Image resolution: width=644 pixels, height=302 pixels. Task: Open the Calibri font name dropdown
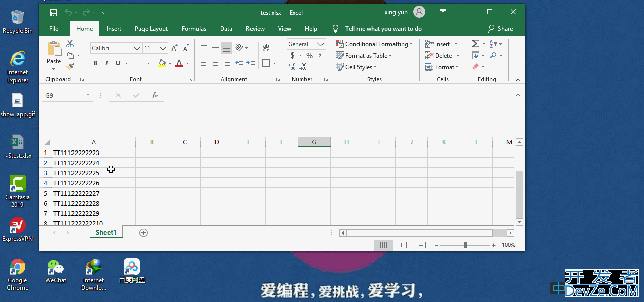click(x=137, y=48)
